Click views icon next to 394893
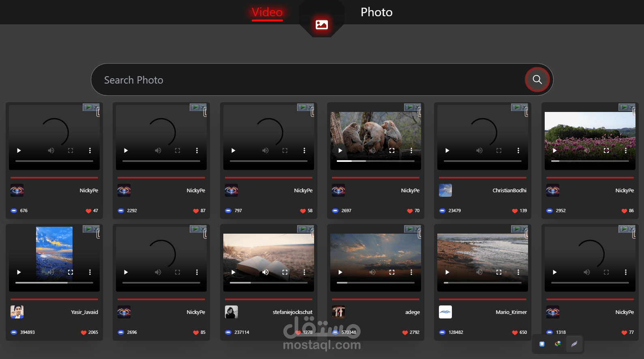 14,332
